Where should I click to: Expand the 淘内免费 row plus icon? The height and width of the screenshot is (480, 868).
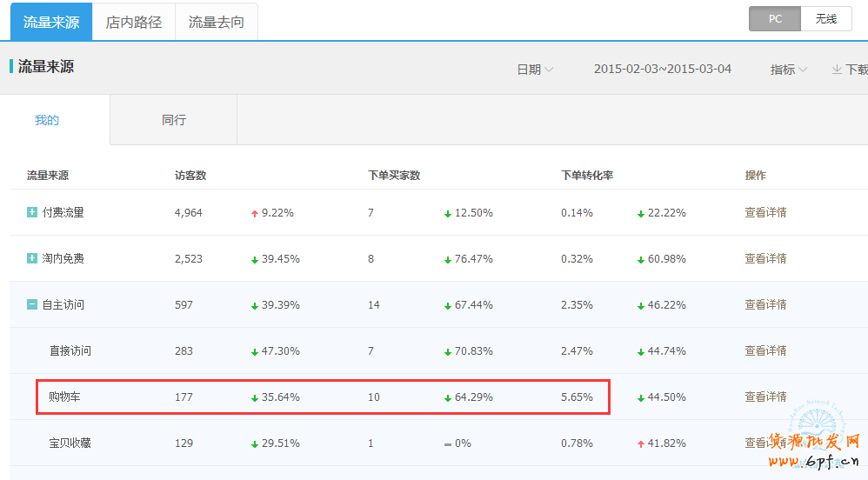tap(32, 258)
